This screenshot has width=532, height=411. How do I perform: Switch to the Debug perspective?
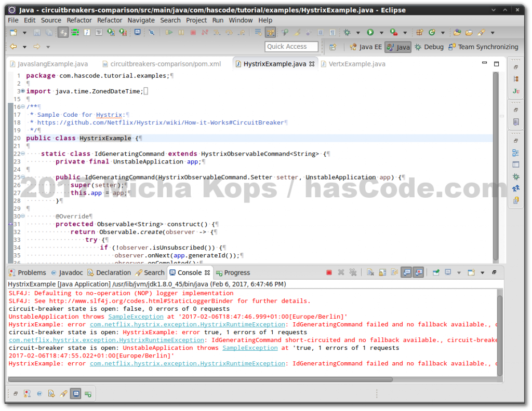[x=429, y=47]
